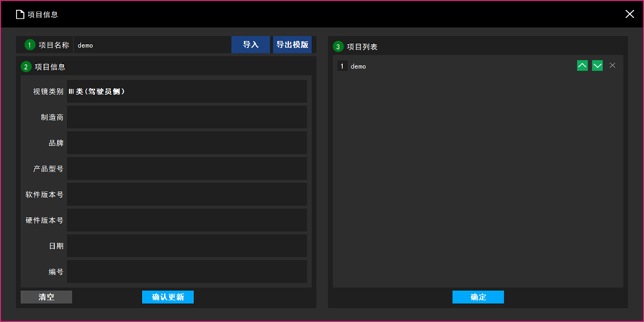
Task: Move demo project down with green arrow
Action: point(597,66)
